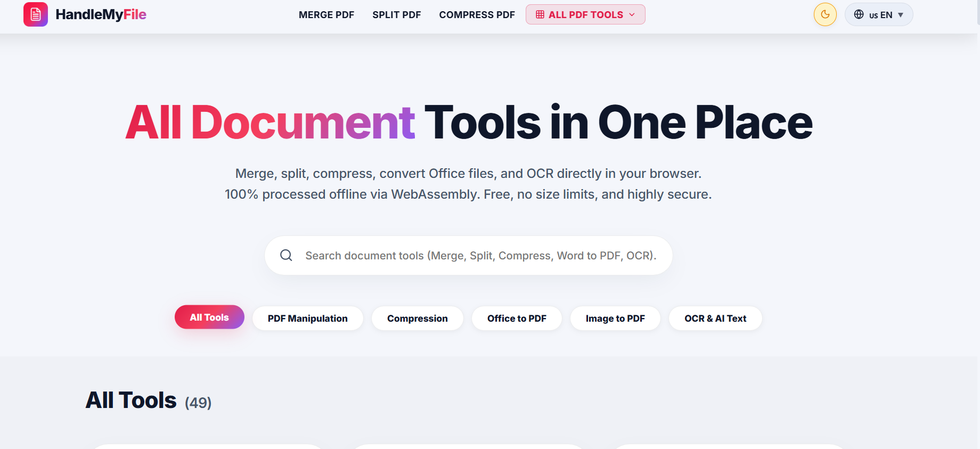Select the All Tools filter pill
This screenshot has width=980, height=449.
tap(209, 317)
